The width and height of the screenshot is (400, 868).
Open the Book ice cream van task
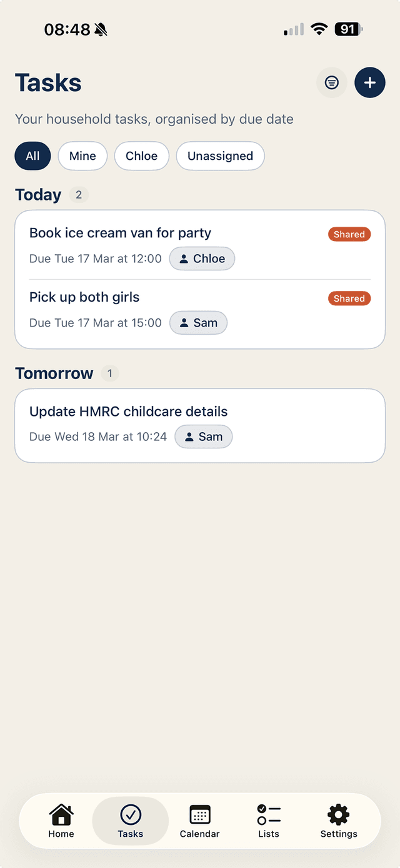[120, 233]
